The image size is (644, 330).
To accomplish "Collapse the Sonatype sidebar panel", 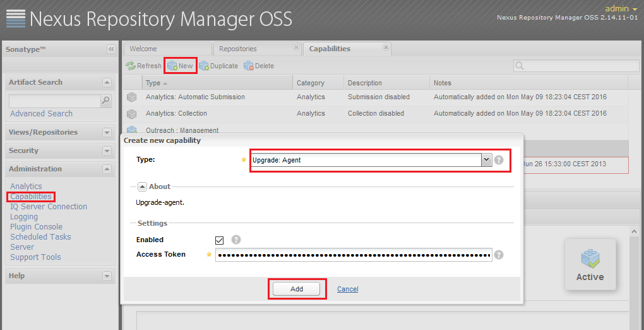I will click(x=111, y=49).
